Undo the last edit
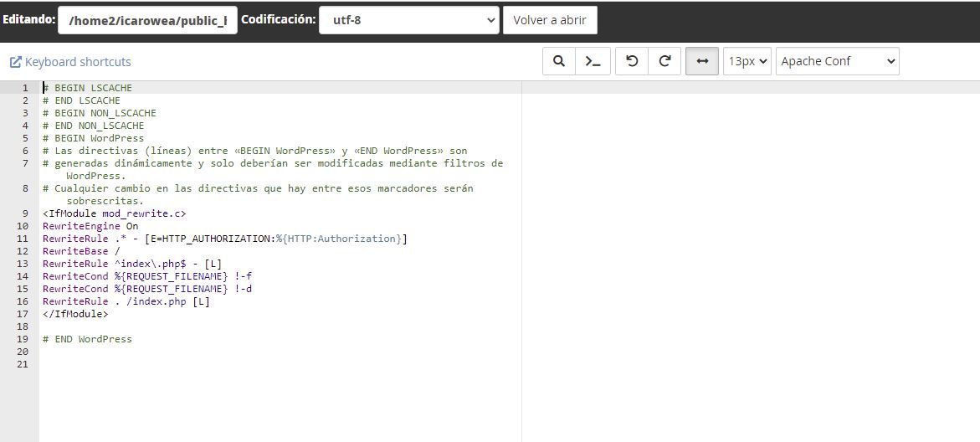The width and height of the screenshot is (980, 442). tap(632, 61)
